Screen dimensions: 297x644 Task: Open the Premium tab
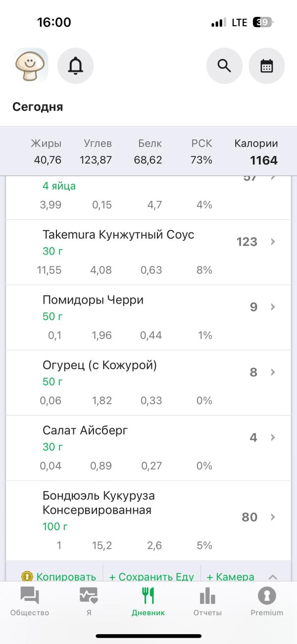click(x=267, y=601)
